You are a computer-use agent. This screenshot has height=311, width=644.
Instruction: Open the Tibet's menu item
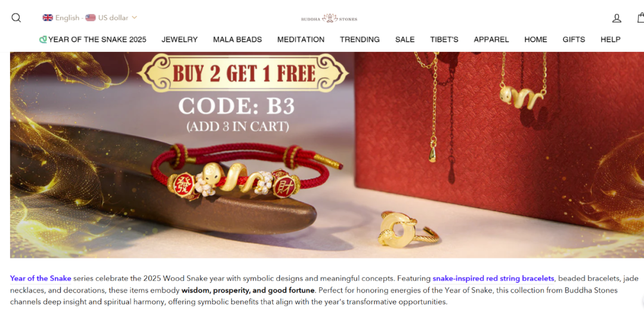click(444, 39)
